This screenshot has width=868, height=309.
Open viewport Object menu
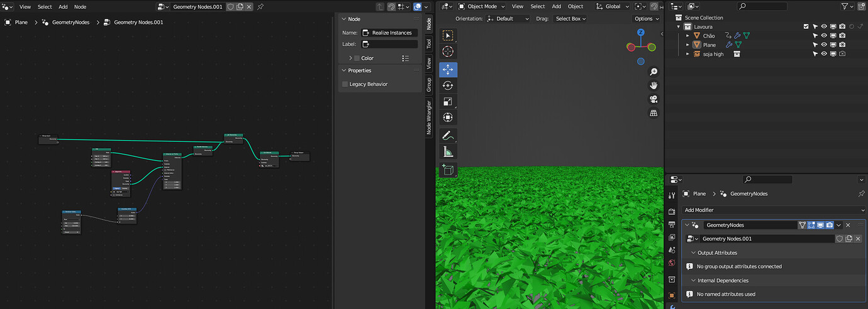[576, 6]
